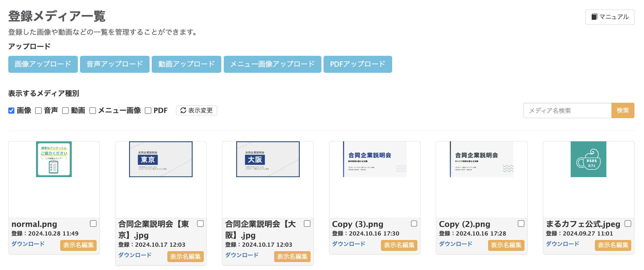Select the PDFアップロード button
644x270 pixels.
357,64
